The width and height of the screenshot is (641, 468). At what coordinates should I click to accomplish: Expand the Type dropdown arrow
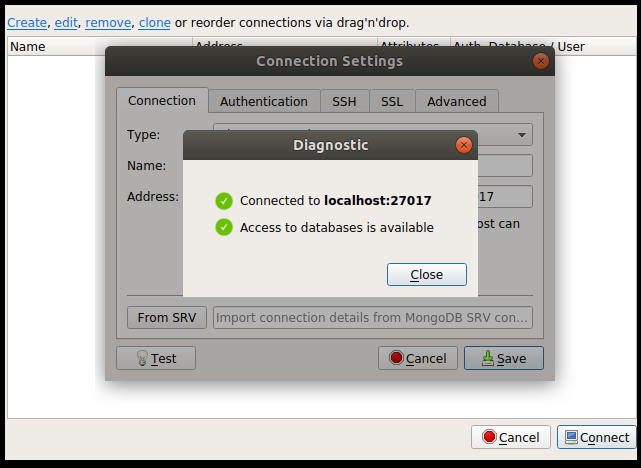point(522,135)
